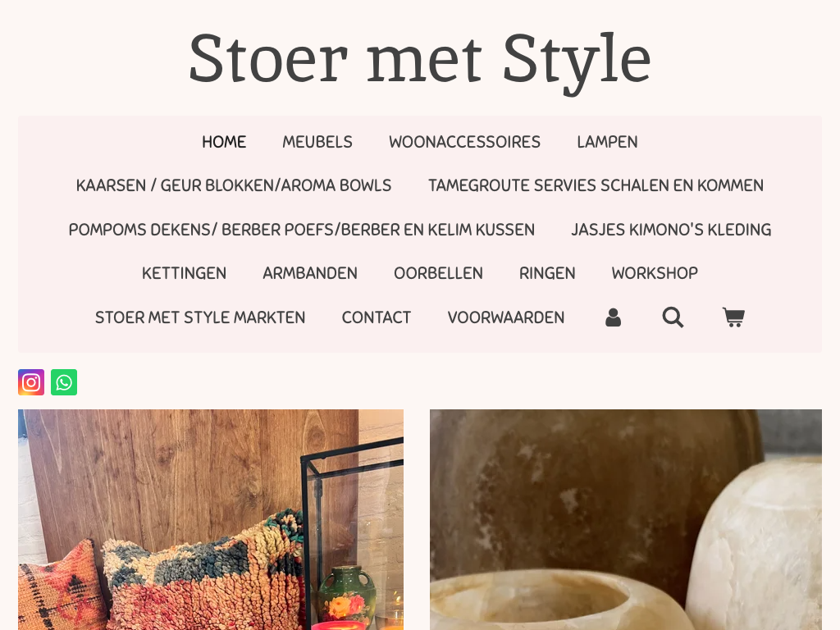This screenshot has width=840, height=630.
Task: Open the Instagram social icon
Action: pos(31,382)
